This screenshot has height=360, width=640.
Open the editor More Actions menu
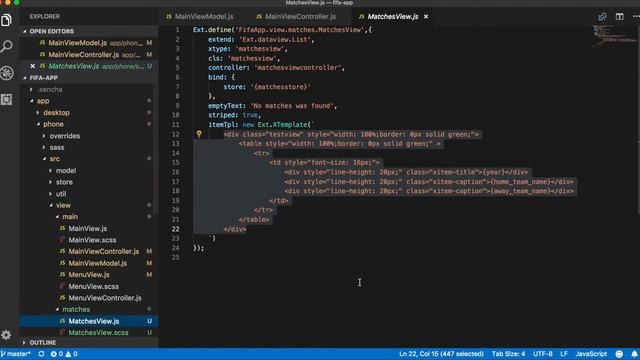tap(636, 17)
